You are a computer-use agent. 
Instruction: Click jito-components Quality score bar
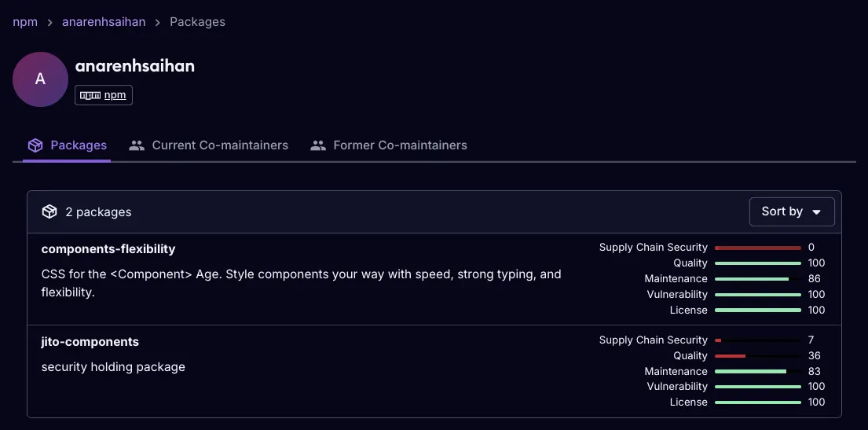pos(757,356)
